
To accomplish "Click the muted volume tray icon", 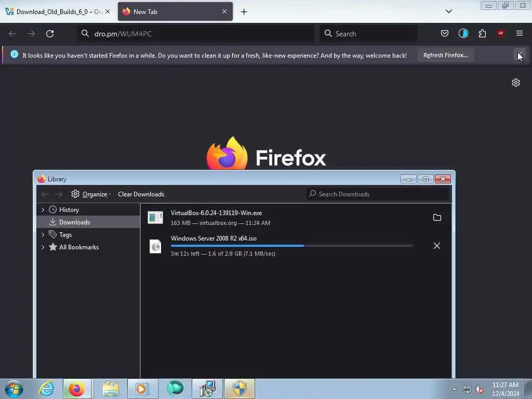I will 480,390.
